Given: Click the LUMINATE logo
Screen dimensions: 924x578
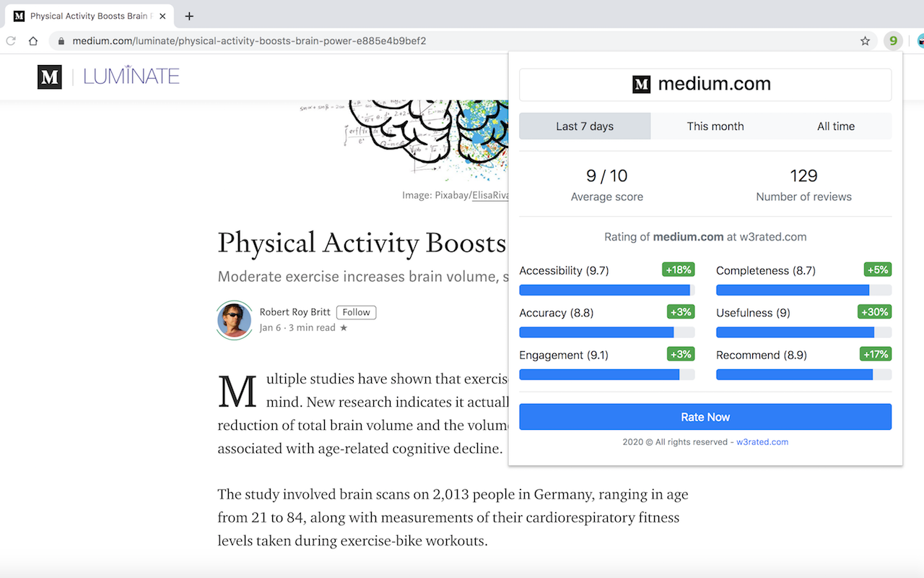Looking at the screenshot, I should click(131, 76).
